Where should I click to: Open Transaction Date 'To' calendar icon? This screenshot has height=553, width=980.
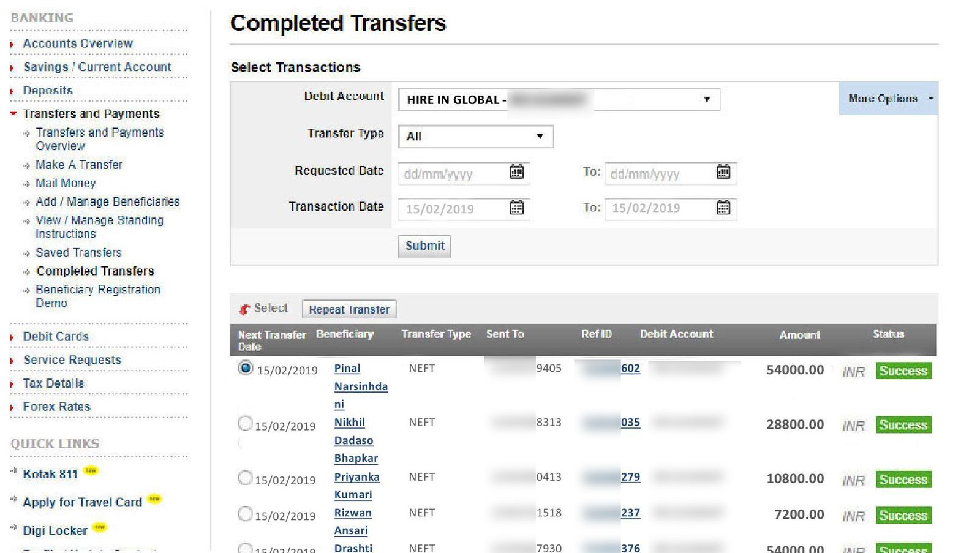[723, 208]
